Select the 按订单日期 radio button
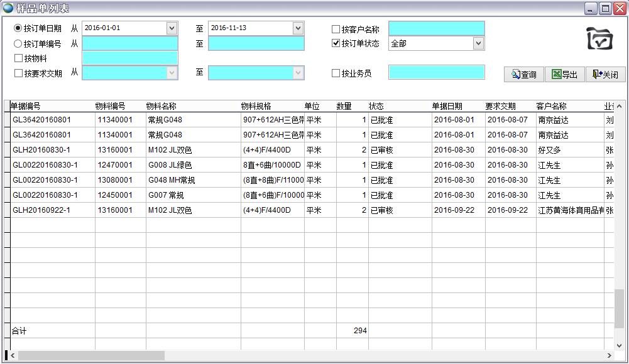This screenshot has width=629, height=364. [x=18, y=28]
